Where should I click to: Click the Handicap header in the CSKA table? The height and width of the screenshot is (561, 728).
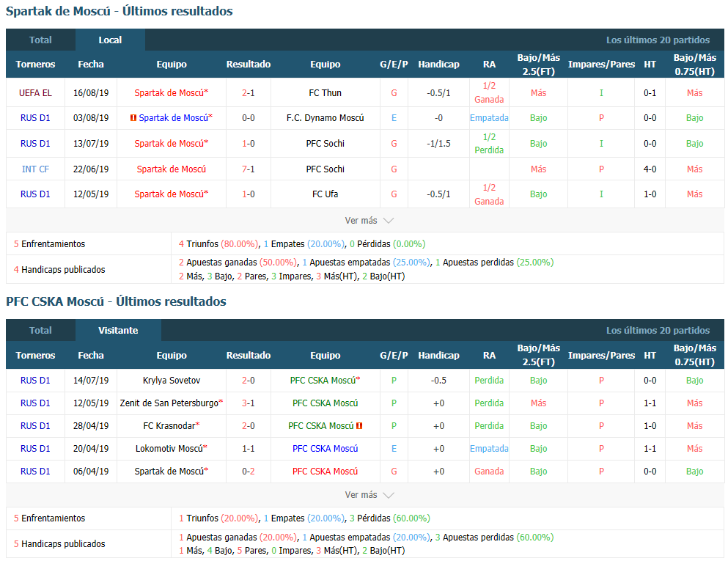click(438, 355)
